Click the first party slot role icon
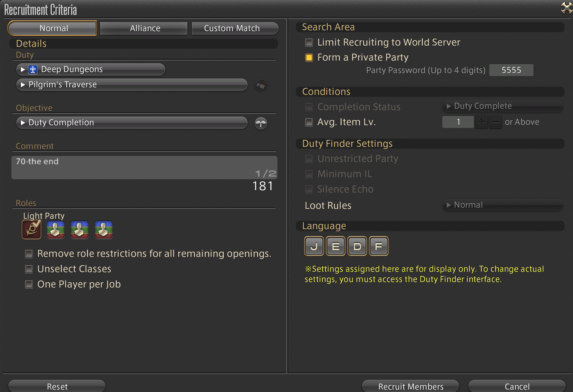Viewport: 573px width, 392px height. [31, 230]
